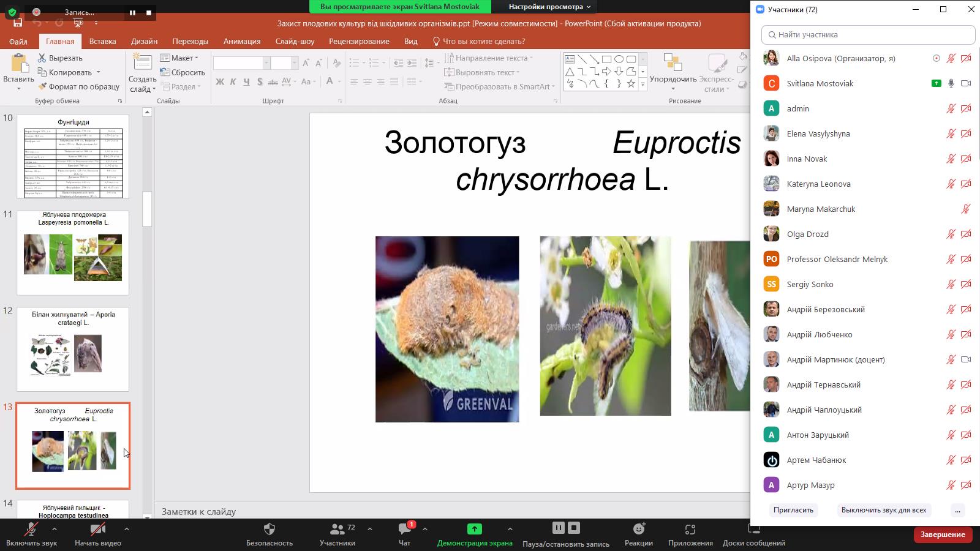This screenshot has width=980, height=551.
Task: Unmute microphone with Включить звук
Action: click(31, 529)
